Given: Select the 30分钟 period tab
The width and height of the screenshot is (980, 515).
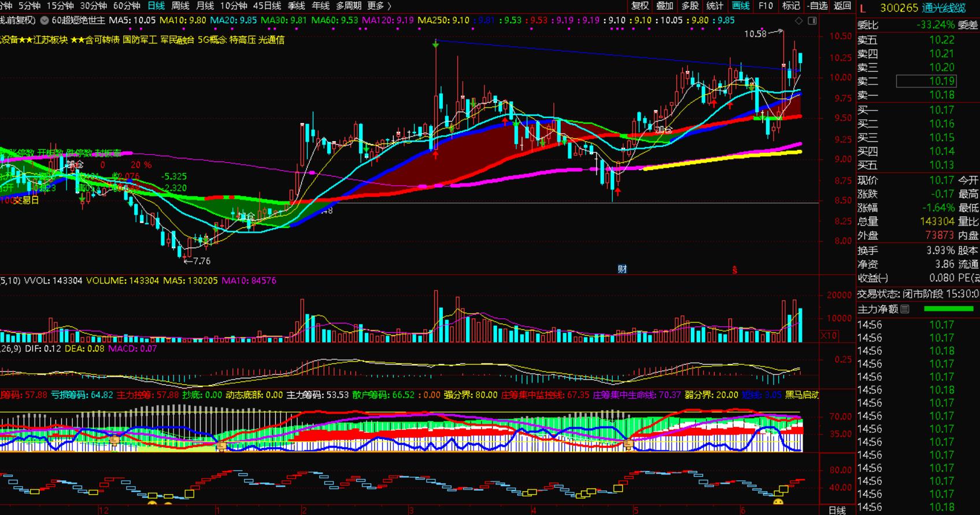Looking at the screenshot, I should tap(94, 6).
